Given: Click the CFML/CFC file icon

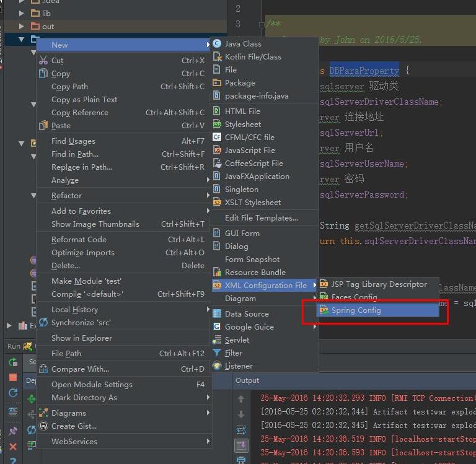Looking at the screenshot, I should coord(217,137).
